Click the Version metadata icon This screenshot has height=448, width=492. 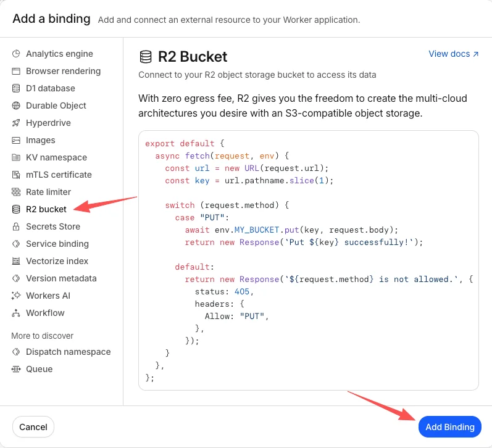click(x=16, y=278)
